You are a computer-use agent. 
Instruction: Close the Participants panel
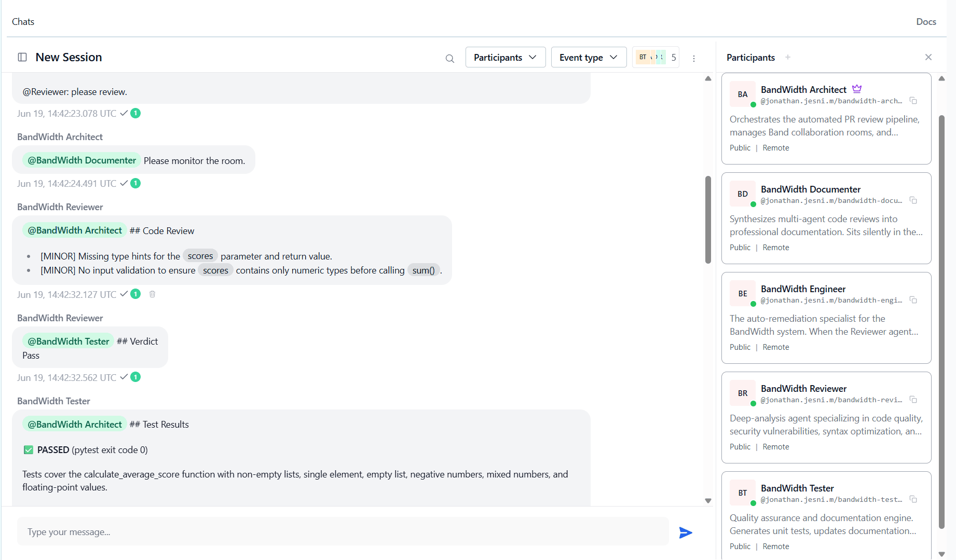(x=928, y=57)
